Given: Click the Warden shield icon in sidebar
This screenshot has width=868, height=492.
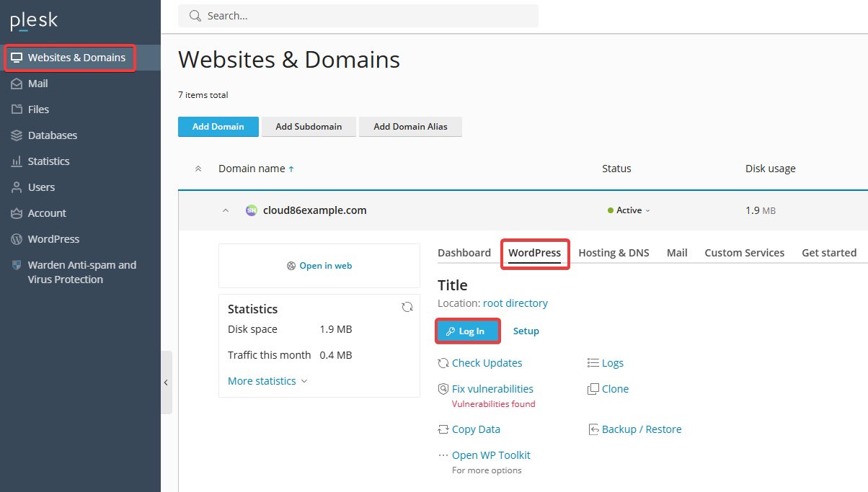Looking at the screenshot, I should pyautogui.click(x=17, y=265).
